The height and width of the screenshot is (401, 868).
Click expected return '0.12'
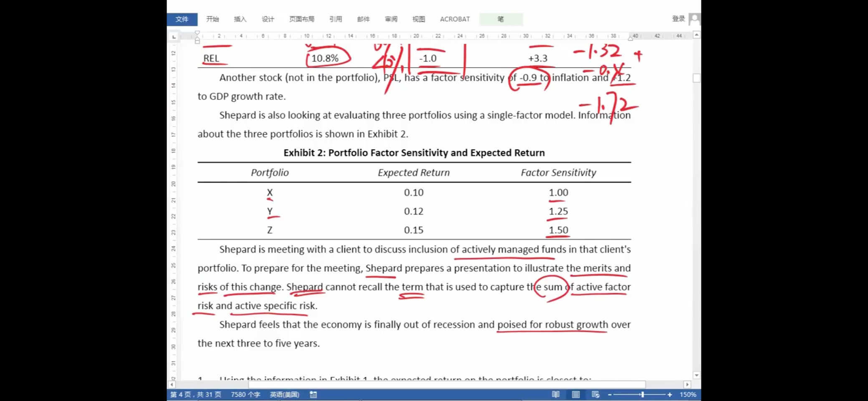[x=414, y=211]
